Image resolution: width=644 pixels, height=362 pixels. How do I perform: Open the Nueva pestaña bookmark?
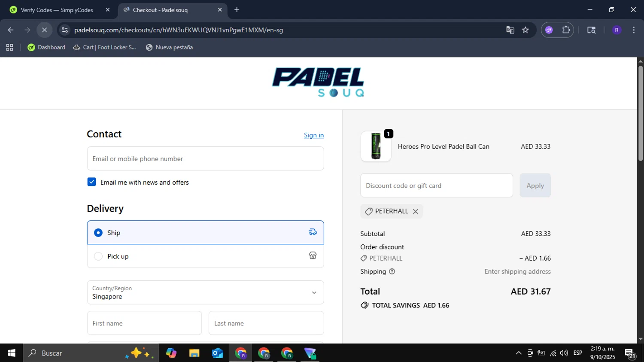(x=169, y=47)
